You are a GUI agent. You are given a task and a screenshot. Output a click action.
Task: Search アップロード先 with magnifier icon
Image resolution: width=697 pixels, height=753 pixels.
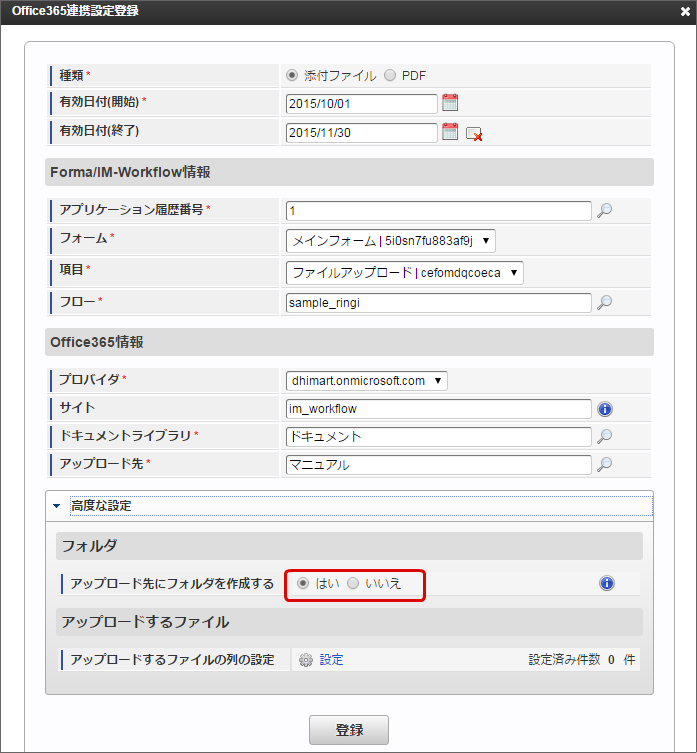click(x=604, y=464)
